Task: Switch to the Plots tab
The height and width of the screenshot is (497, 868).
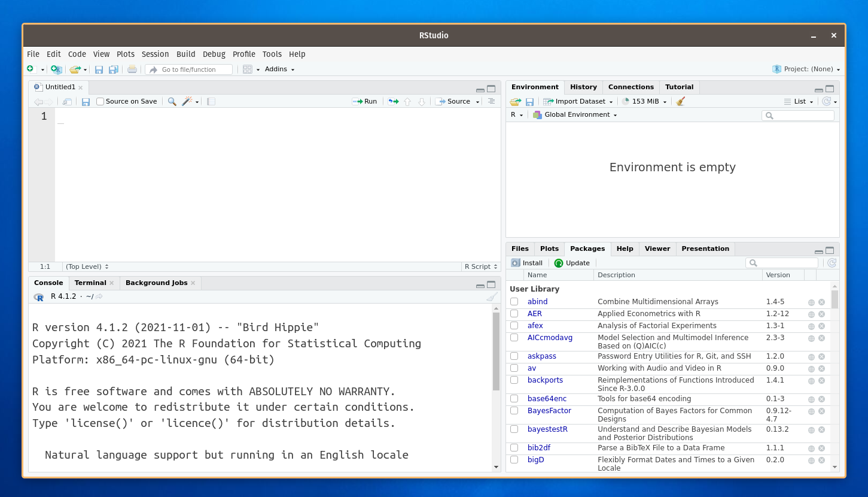Action: click(x=549, y=249)
